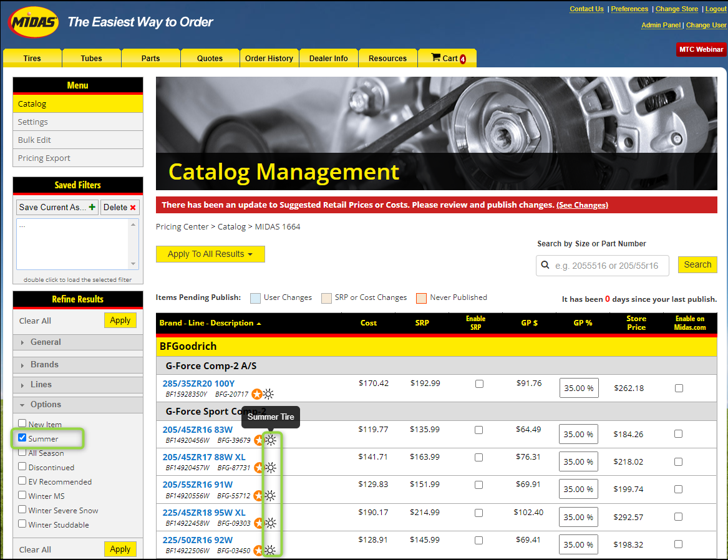Screen dimensions: 728x560
Task: Click orange star icon for 205/55ZR16 91W
Action: tap(259, 496)
